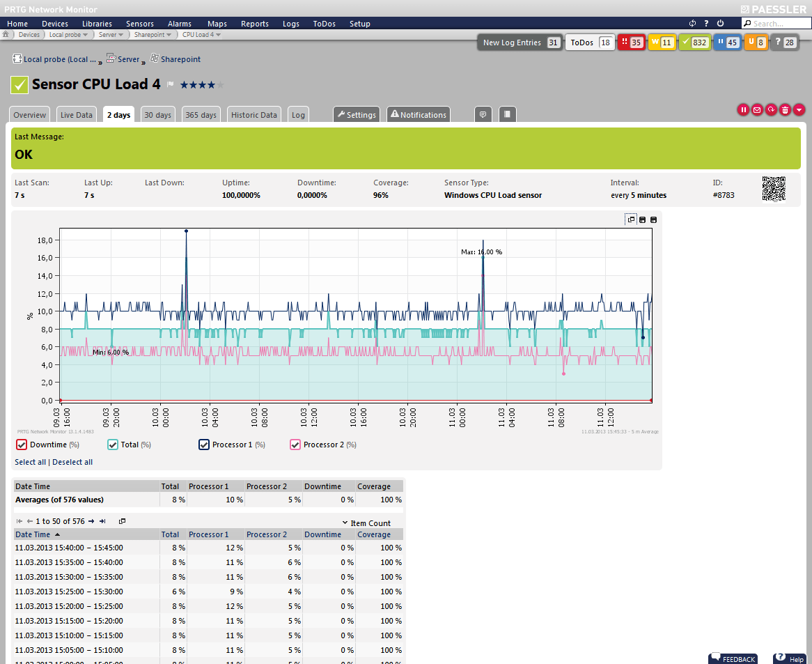Open the Notifications tab
The width and height of the screenshot is (812, 664).
(x=419, y=114)
